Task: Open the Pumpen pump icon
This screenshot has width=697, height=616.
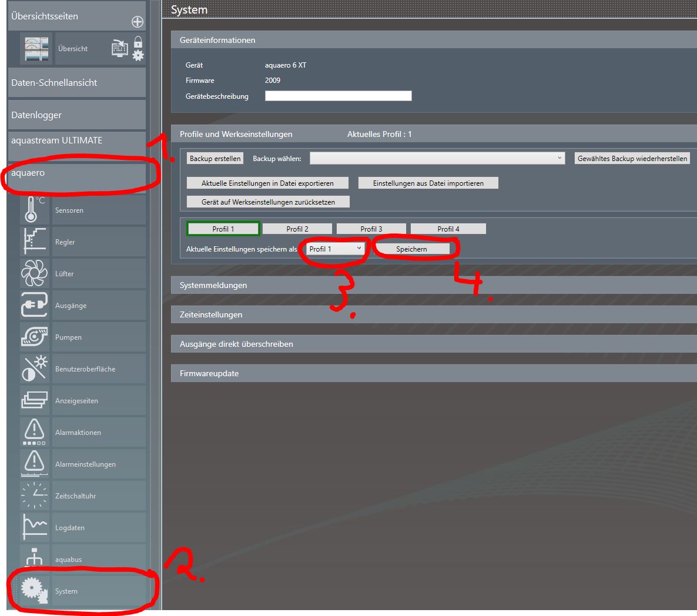Action: 34,336
